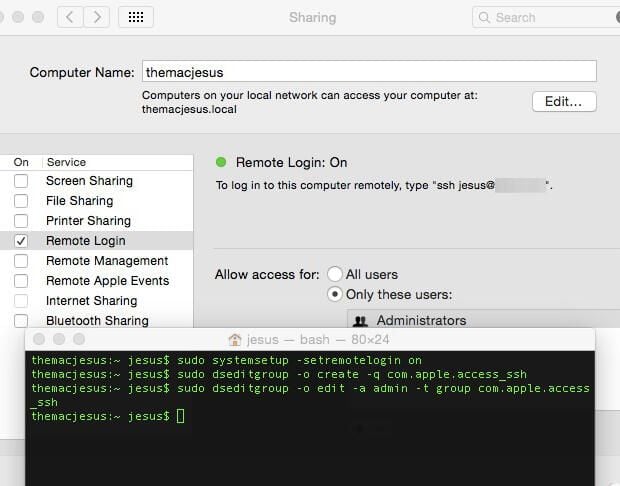Viewport: 620px width, 486px height.
Task: Click the Terminal cursor at the prompt
Action: [180, 416]
